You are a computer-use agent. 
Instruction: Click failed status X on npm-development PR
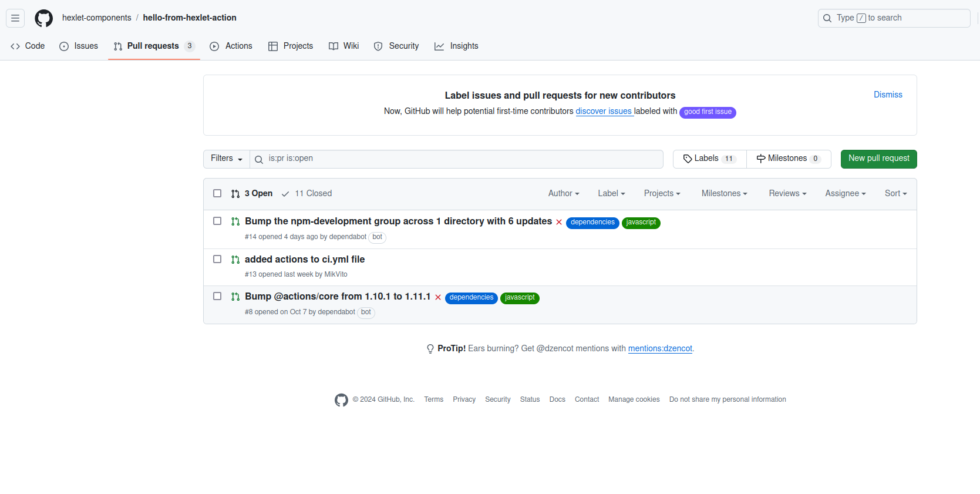tap(559, 222)
